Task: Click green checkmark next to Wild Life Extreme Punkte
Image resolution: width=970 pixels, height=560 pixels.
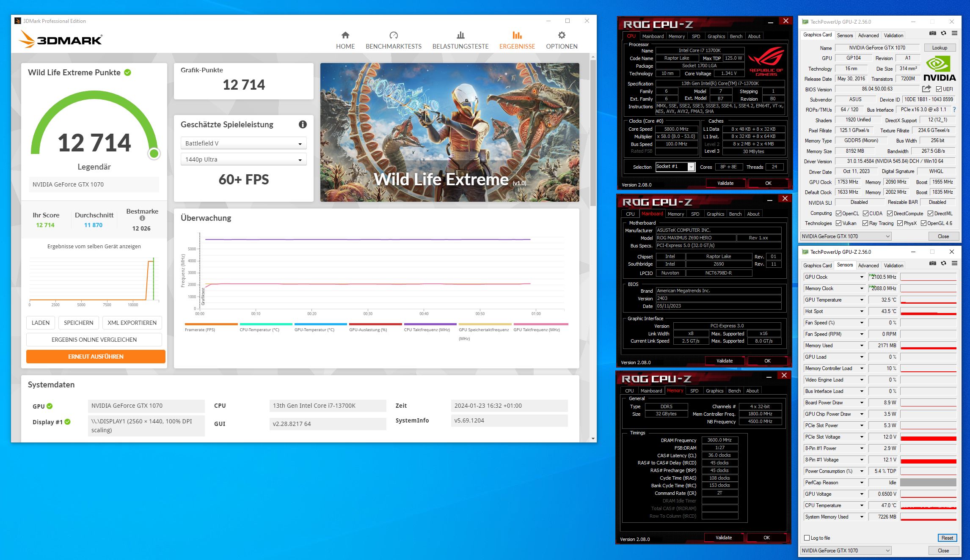Action: pyautogui.click(x=127, y=72)
